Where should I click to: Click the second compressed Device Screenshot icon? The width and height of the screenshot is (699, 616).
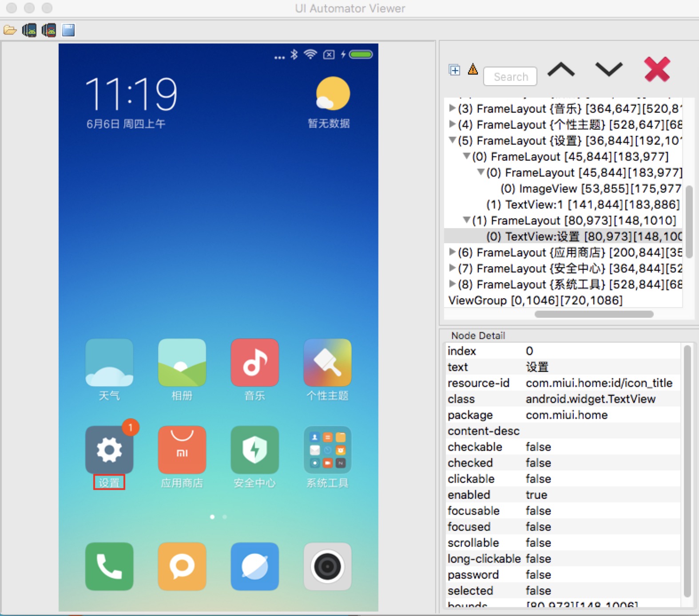(x=49, y=30)
